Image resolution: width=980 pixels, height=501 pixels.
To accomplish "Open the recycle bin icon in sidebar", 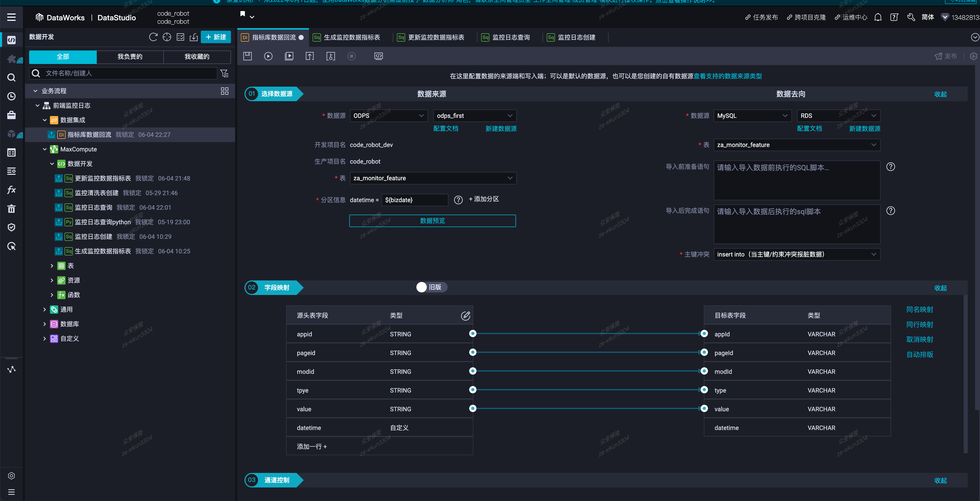I will tap(11, 208).
